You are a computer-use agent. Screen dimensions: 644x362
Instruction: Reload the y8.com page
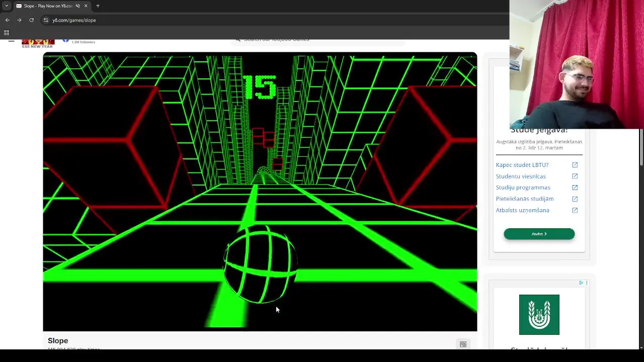(x=31, y=20)
